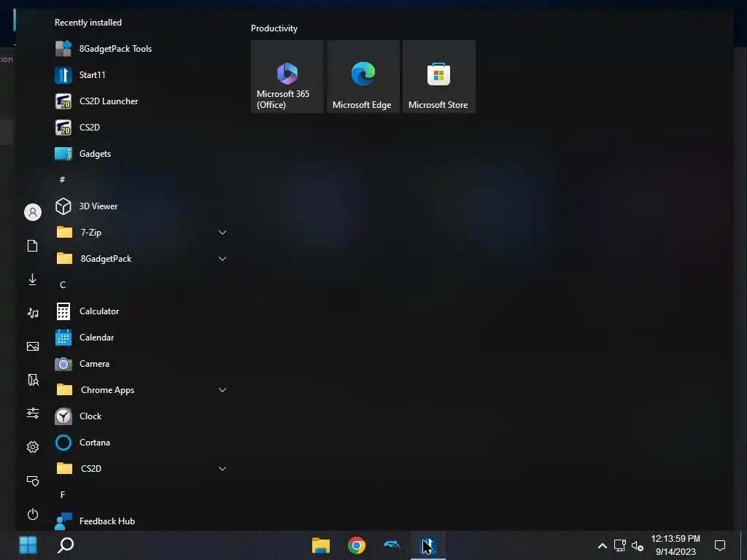This screenshot has width=747, height=560.
Task: Click the sliders icon in the sidebar
Action: [x=33, y=413]
